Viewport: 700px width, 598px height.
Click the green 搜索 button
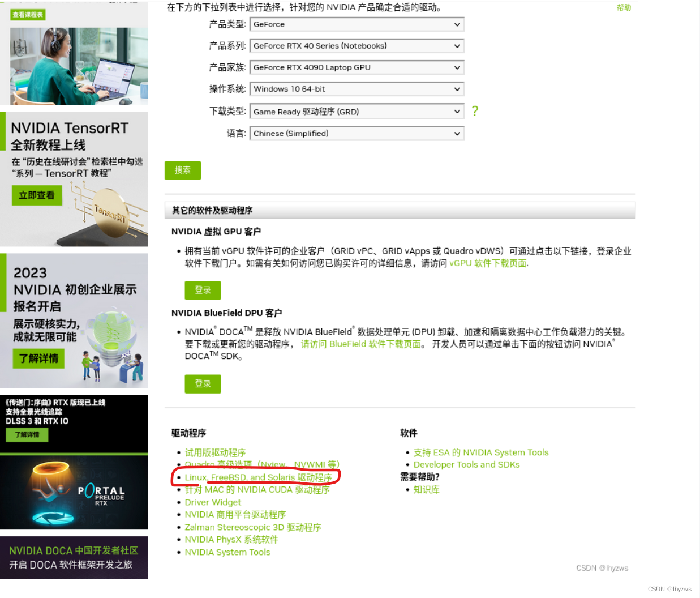tap(183, 170)
